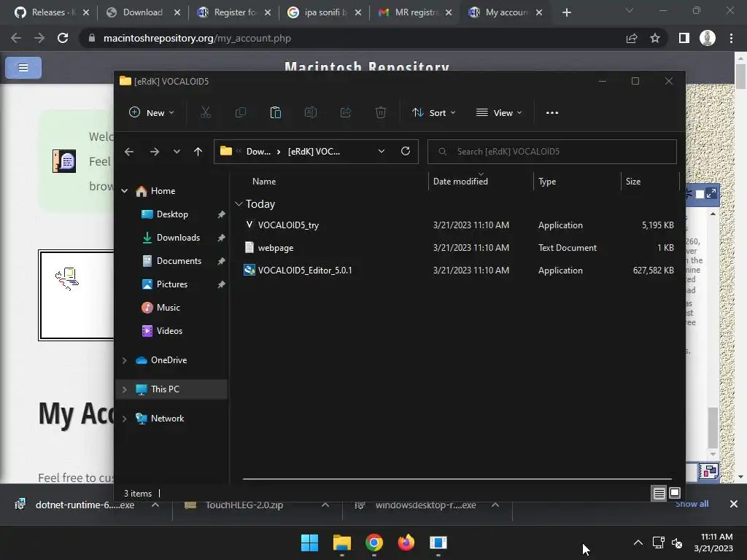This screenshot has width=747, height=560.
Task: Select Downloads in navigation pane
Action: click(178, 238)
